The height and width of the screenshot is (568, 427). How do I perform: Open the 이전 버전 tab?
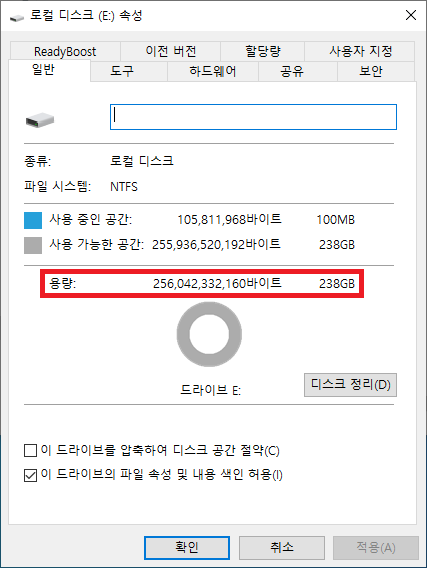tap(171, 51)
